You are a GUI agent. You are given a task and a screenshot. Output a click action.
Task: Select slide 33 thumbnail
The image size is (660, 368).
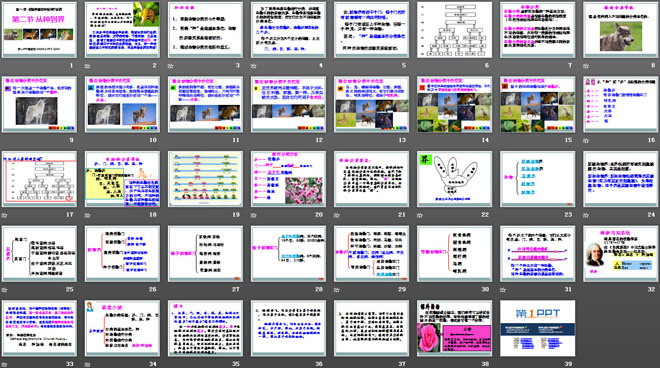[40, 328]
